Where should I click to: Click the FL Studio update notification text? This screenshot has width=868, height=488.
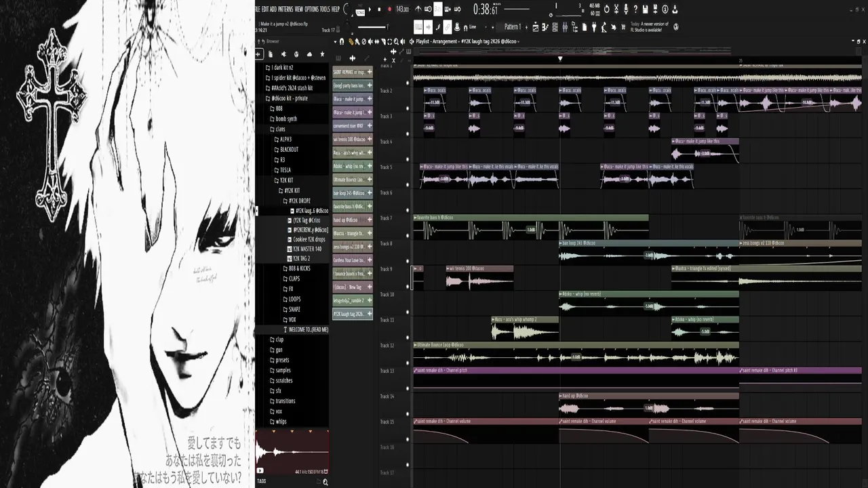tap(650, 27)
